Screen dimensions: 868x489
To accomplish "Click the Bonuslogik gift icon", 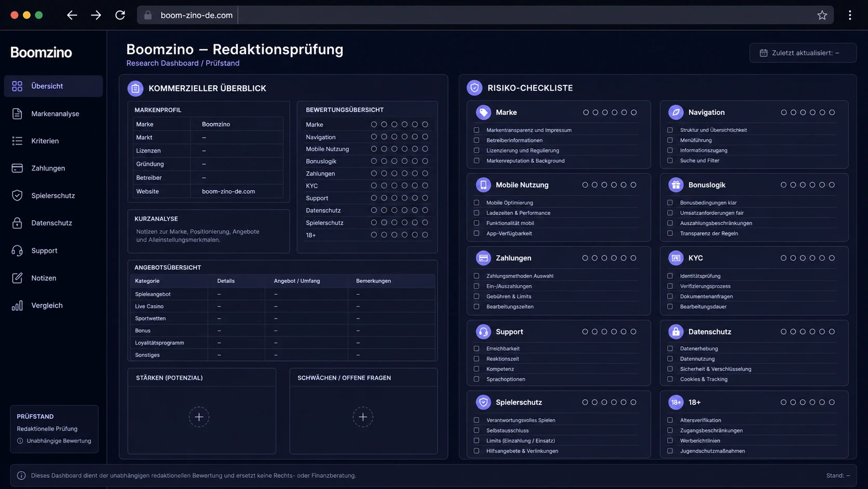I will pyautogui.click(x=676, y=185).
